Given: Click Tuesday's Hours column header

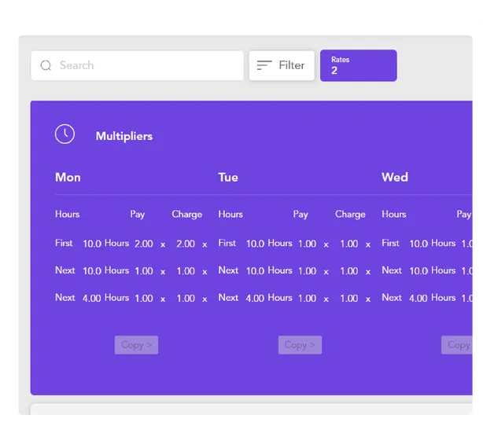Looking at the screenshot, I should tap(230, 214).
